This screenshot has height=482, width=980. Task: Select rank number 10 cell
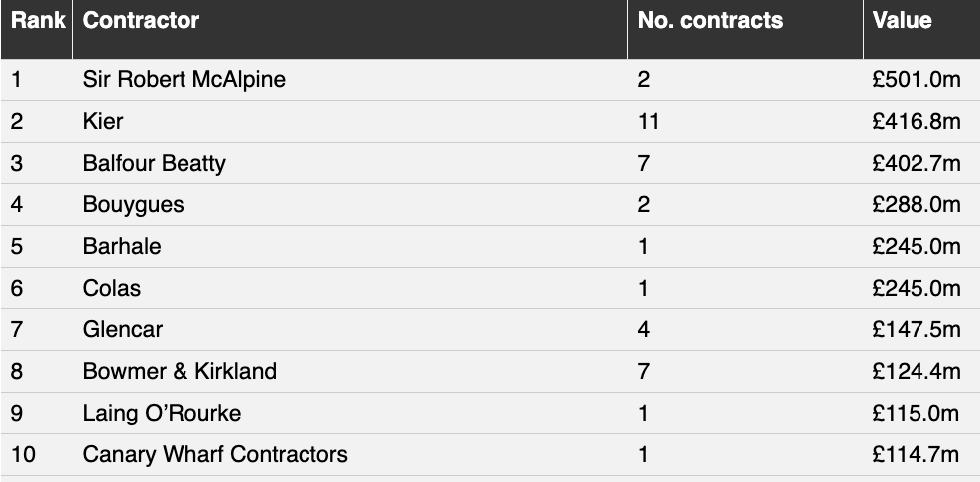[23, 454]
